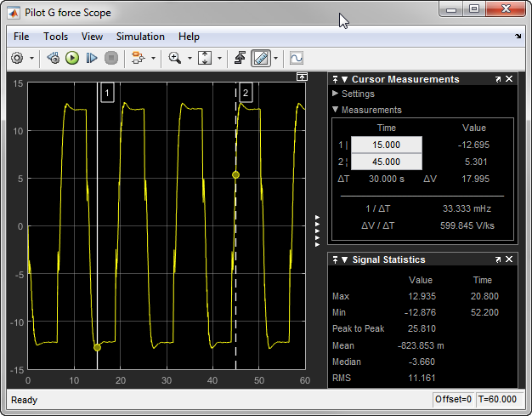Click the green Run simulation button
Screen dimensions: 532x416
coord(72,58)
